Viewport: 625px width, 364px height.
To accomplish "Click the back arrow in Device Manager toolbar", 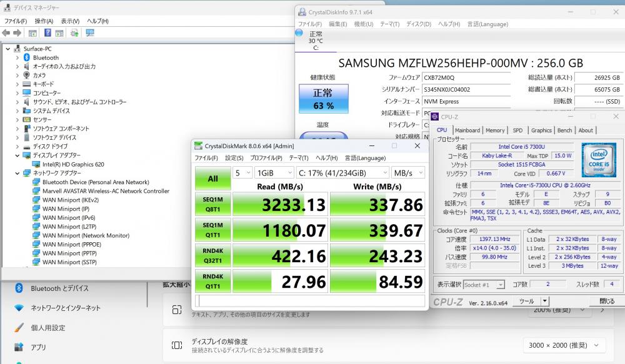I will pos(6,33).
